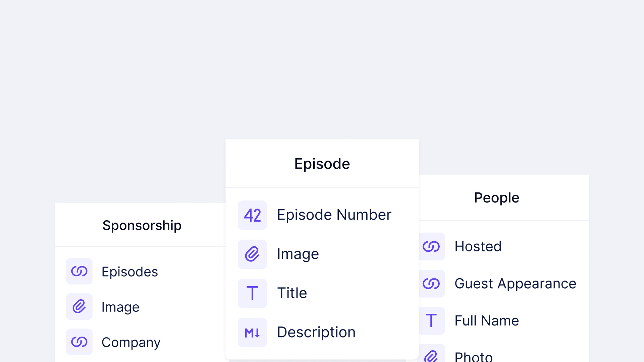This screenshot has width=644, height=362.
Task: Click the paperclip icon in Episode card
Action: [252, 254]
